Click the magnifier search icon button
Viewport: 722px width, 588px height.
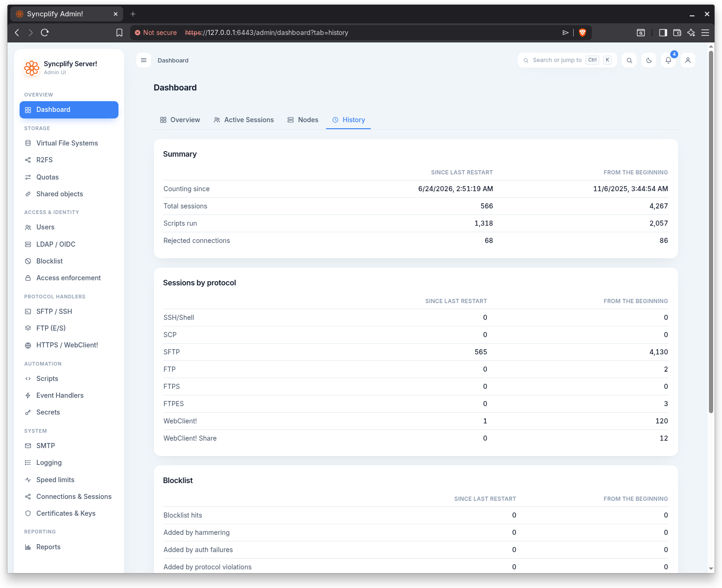[629, 60]
